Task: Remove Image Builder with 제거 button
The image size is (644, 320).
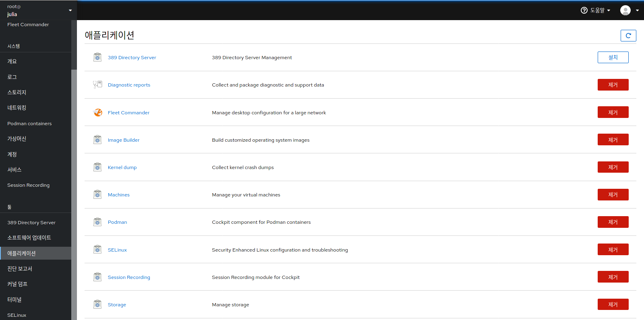Action: [613, 140]
